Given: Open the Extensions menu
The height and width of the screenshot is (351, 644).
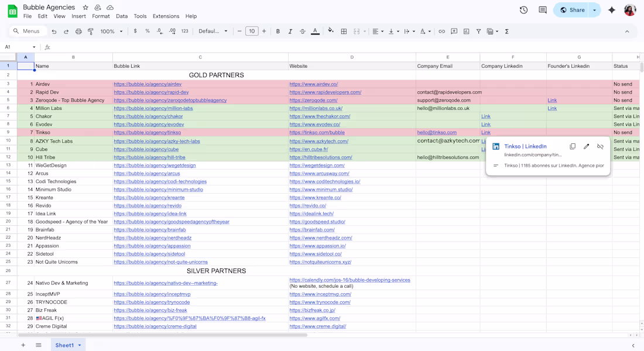Looking at the screenshot, I should pyautogui.click(x=166, y=16).
